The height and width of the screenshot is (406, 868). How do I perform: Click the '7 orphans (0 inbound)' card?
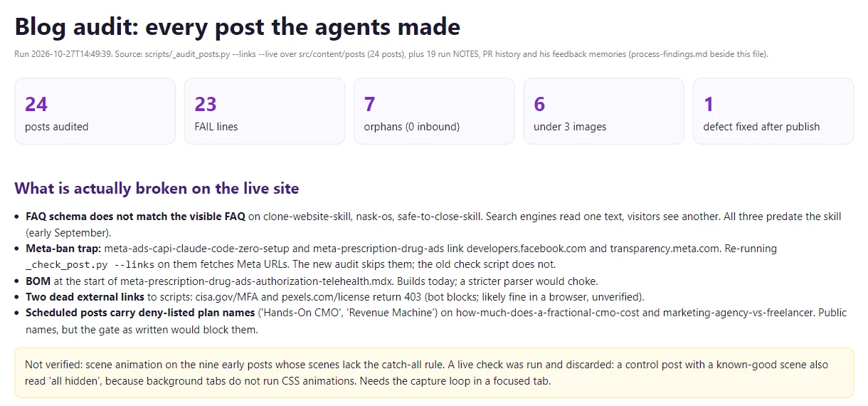(x=434, y=111)
